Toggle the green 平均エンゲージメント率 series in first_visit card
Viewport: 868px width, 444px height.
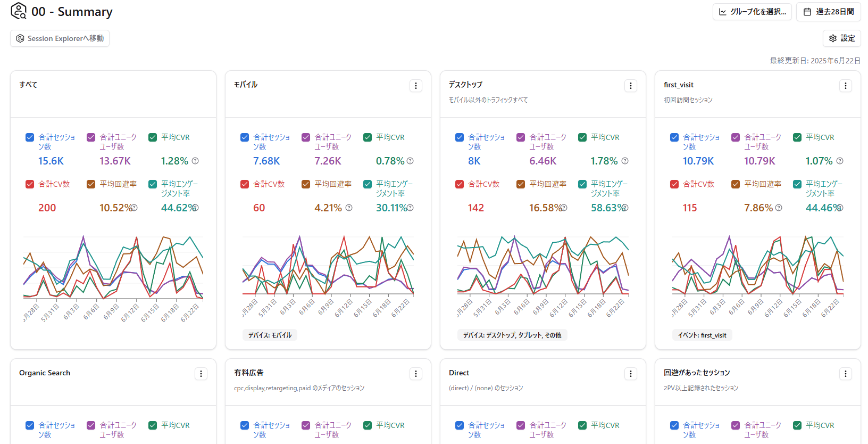(x=797, y=184)
